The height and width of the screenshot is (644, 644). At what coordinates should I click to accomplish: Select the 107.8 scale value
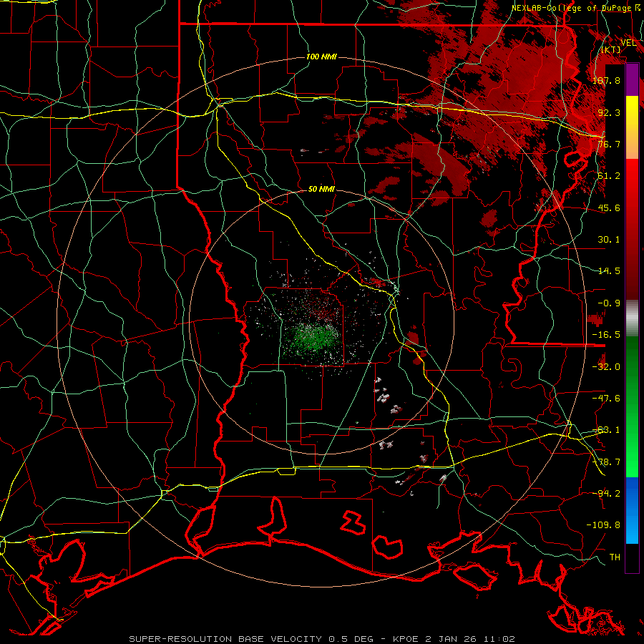tap(606, 80)
